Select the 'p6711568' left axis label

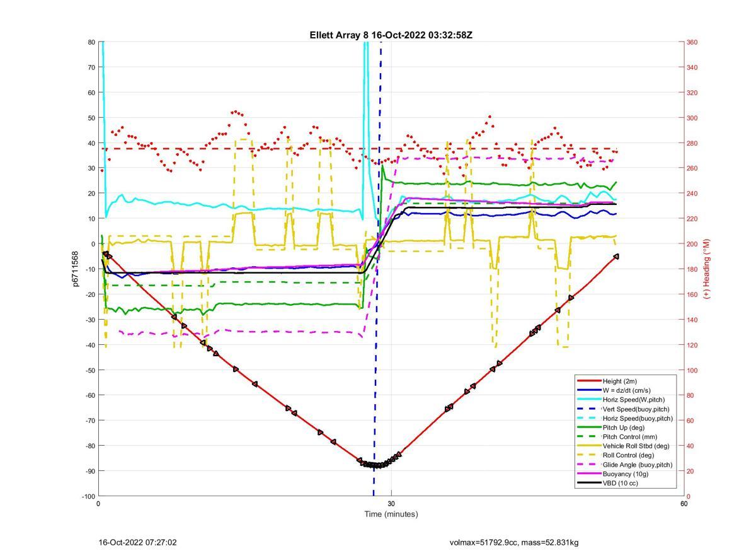(75, 269)
